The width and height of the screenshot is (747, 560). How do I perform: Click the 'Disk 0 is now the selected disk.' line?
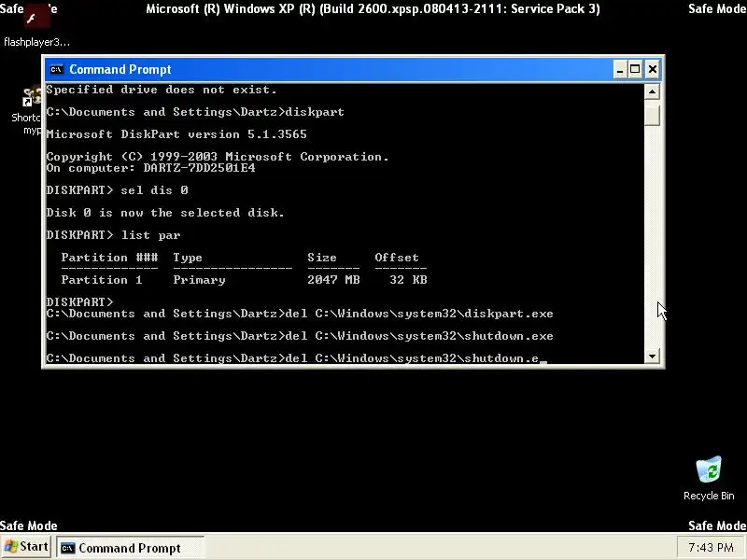pos(165,213)
